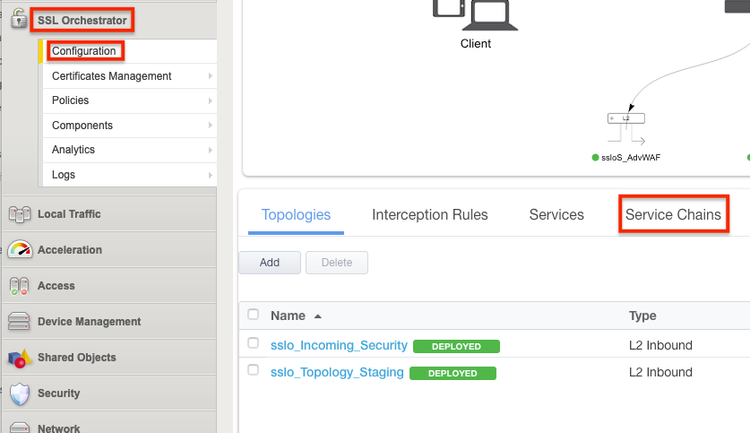750x433 pixels.
Task: Select Configuration in the sidebar
Action: pyautogui.click(x=84, y=51)
